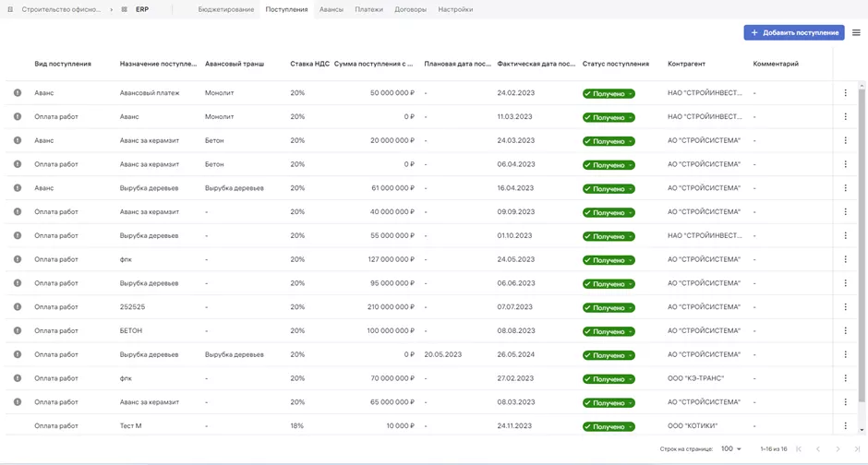The width and height of the screenshot is (868, 465).
Task: Open kebab menu for Тест М row
Action: (x=845, y=426)
